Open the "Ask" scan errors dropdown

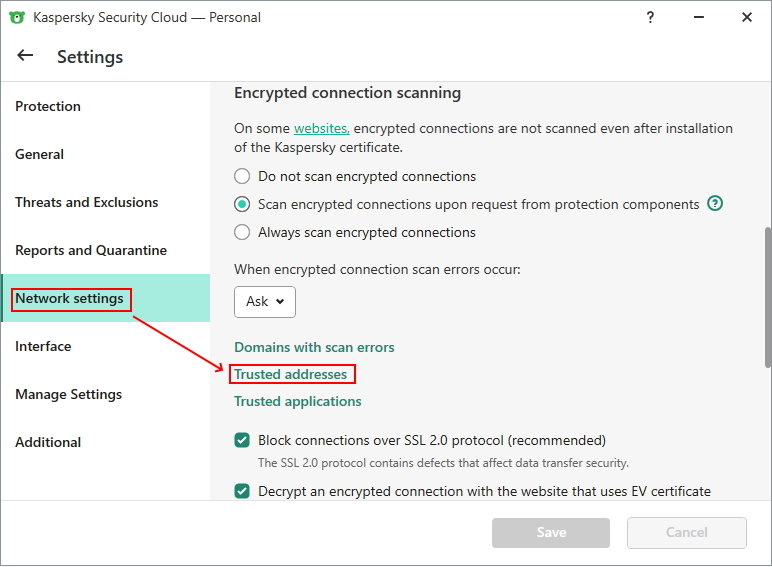click(x=265, y=301)
